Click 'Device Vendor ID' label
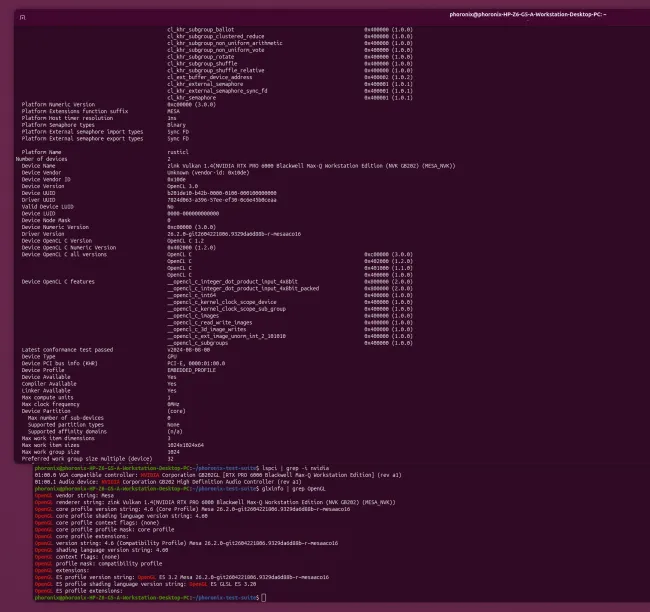Screen dimensions: 650x612 coord(46,180)
